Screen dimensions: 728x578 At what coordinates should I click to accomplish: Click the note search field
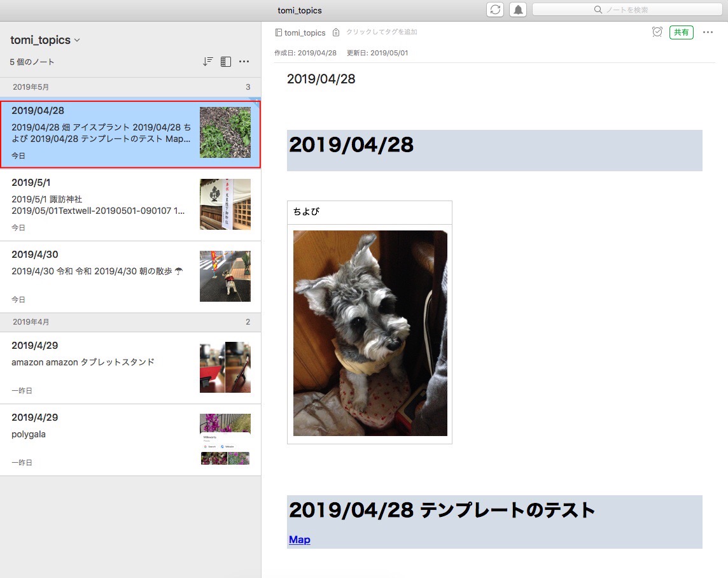[x=627, y=10]
